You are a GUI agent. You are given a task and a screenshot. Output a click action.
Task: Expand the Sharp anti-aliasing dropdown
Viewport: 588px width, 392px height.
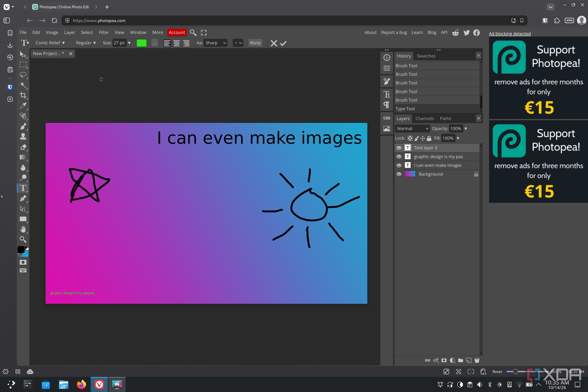point(215,43)
